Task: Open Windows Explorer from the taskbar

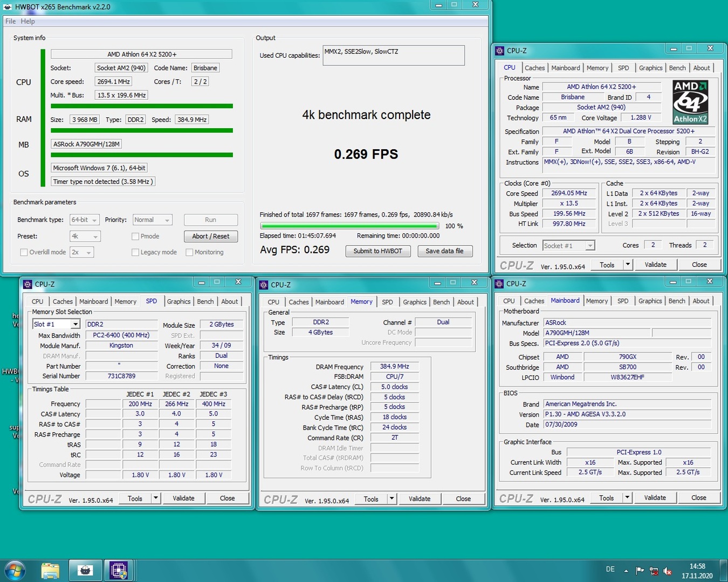Action: 50,571
